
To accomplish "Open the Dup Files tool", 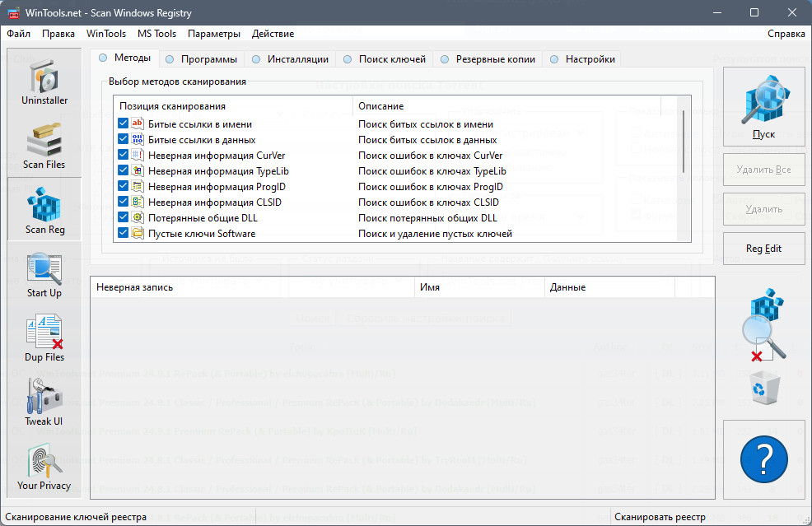I will [44, 338].
